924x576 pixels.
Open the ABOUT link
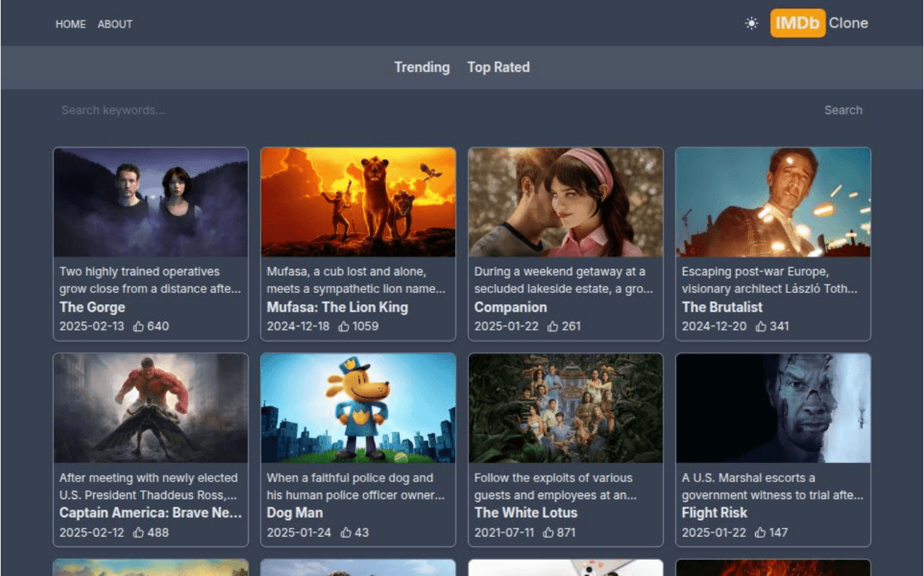(115, 24)
